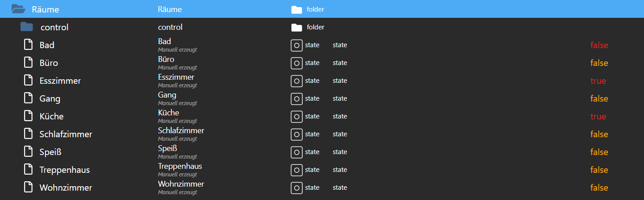Click the orange false value for Wohnzimmer

pos(599,188)
